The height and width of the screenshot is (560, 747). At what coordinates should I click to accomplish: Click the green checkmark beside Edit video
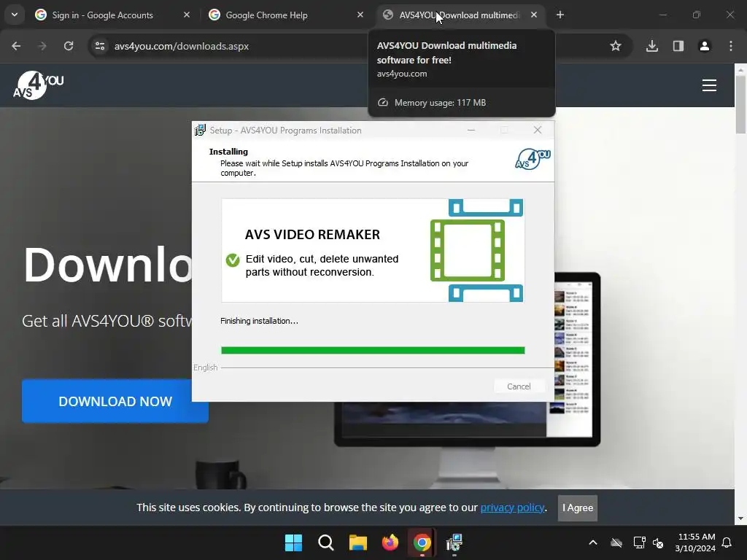click(x=233, y=260)
